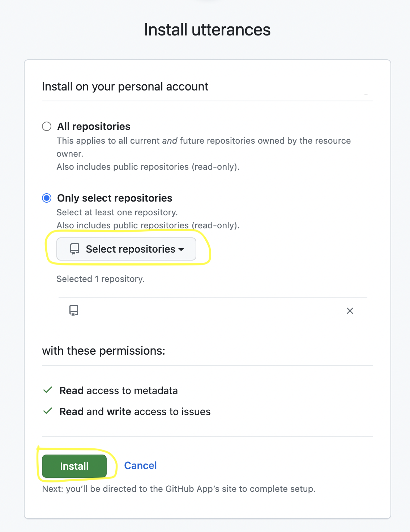The height and width of the screenshot is (532, 410).
Task: Click the Install utterances page heading
Action: point(207,30)
